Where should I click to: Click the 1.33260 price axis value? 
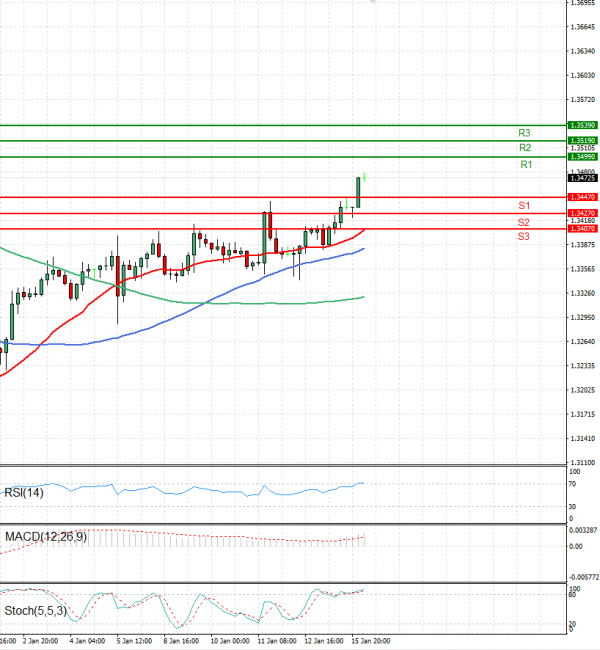[583, 293]
